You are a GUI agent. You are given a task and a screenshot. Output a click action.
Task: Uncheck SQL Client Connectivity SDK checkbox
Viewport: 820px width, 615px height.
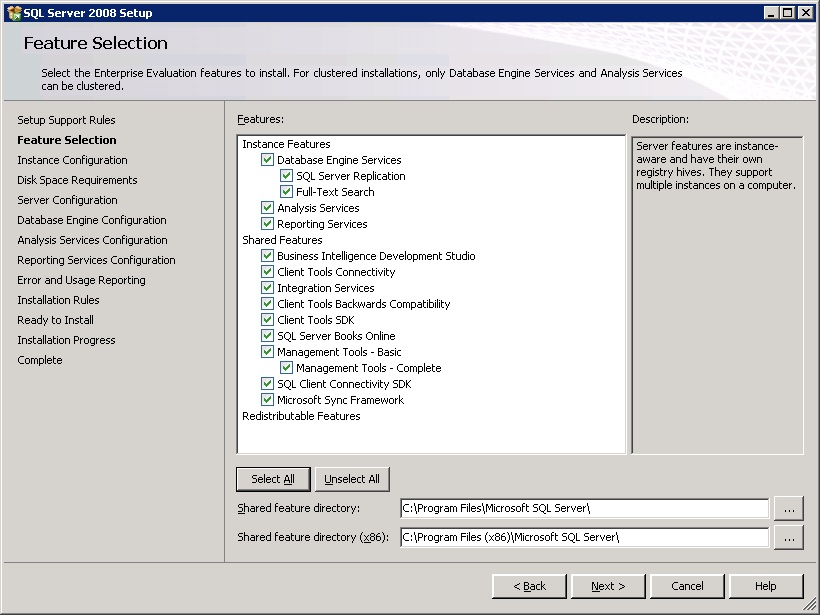point(267,384)
